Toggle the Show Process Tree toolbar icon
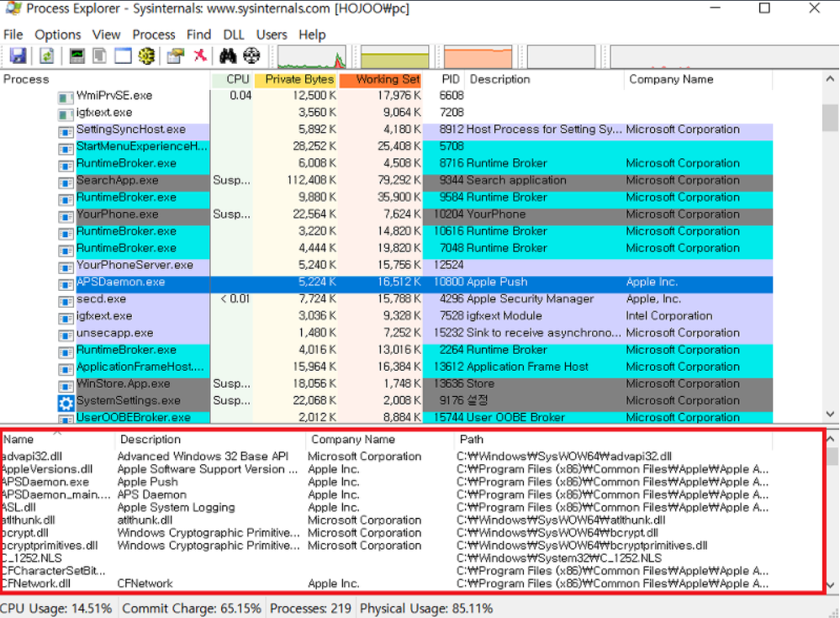 pos(100,55)
